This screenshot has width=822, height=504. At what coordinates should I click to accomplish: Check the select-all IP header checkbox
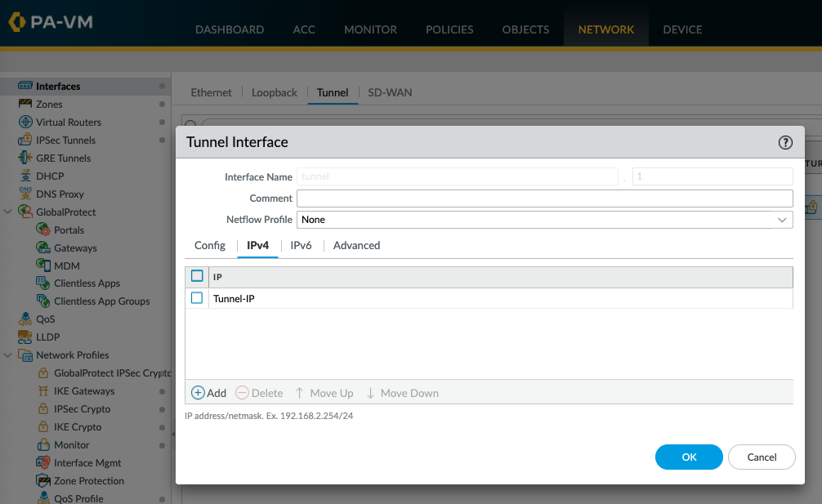[x=197, y=275]
